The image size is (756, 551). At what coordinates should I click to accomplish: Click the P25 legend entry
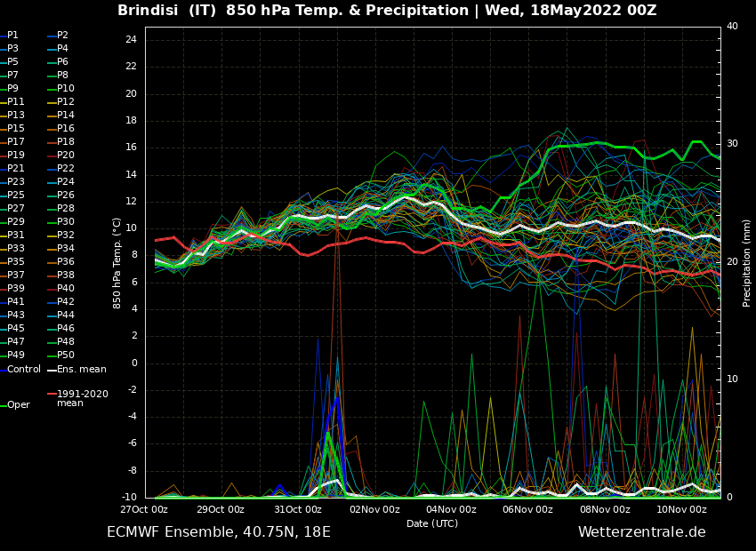(x=16, y=196)
